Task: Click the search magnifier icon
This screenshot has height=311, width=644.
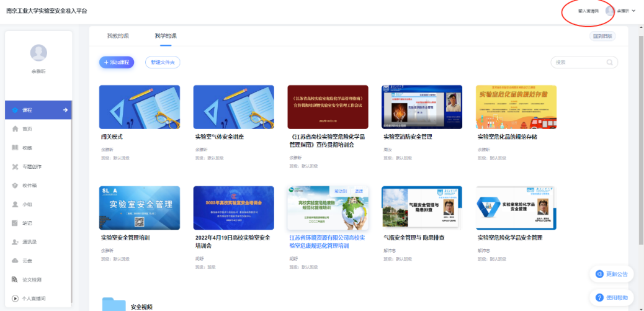Action: [610, 62]
